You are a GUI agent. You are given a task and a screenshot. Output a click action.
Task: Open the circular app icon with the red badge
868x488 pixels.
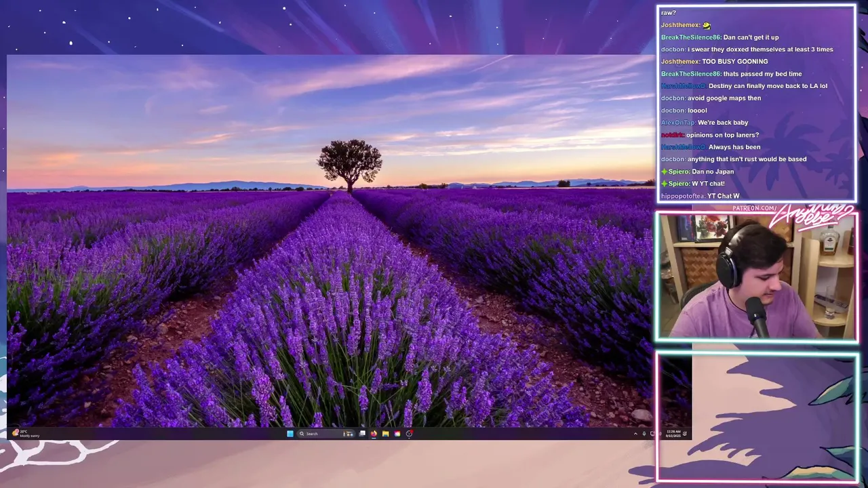coord(409,434)
